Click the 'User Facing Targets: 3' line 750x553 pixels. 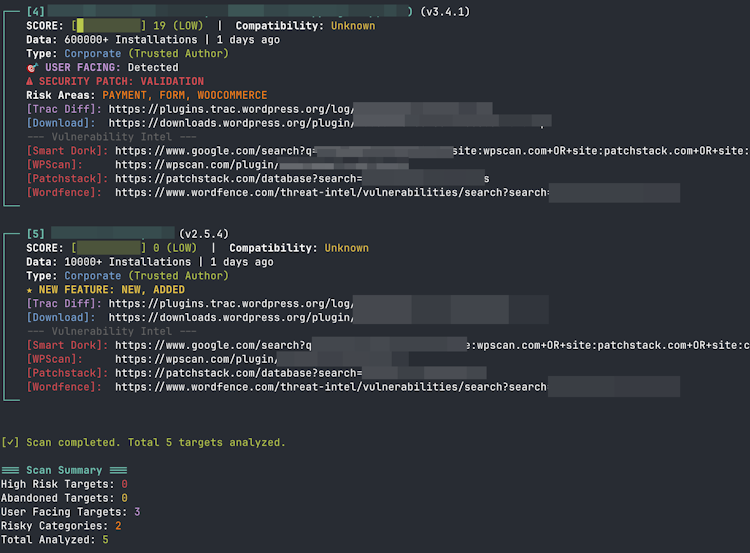(71, 512)
